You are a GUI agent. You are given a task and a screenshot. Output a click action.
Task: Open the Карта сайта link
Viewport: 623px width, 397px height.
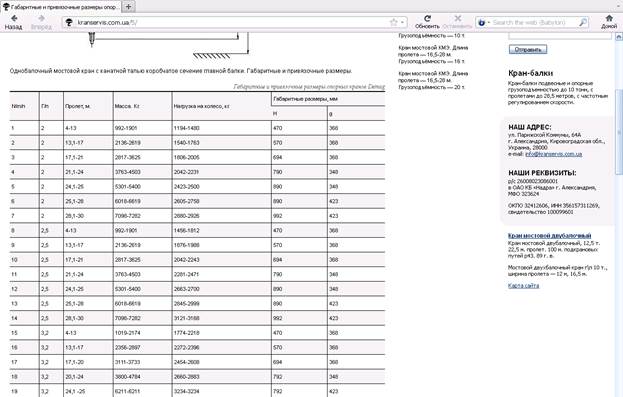click(523, 285)
